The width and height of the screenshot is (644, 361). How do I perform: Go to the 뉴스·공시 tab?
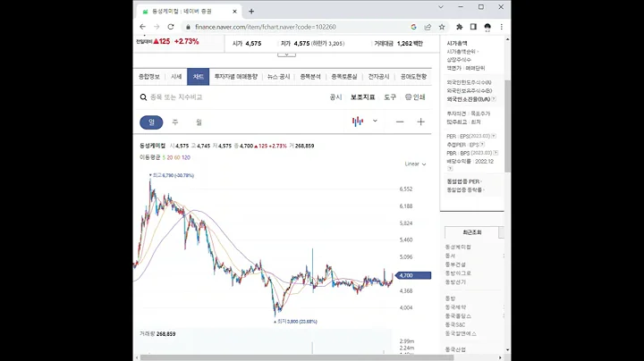[x=278, y=77]
